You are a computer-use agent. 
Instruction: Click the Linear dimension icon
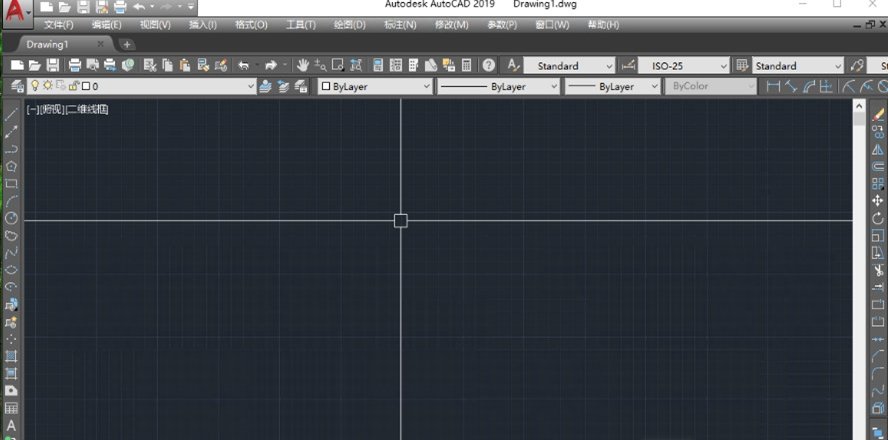[x=773, y=86]
